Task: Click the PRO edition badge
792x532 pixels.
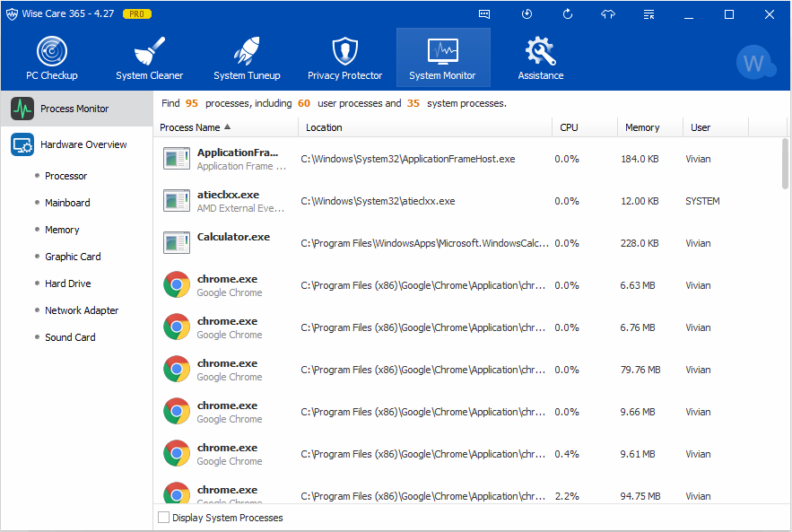Action: [x=137, y=14]
